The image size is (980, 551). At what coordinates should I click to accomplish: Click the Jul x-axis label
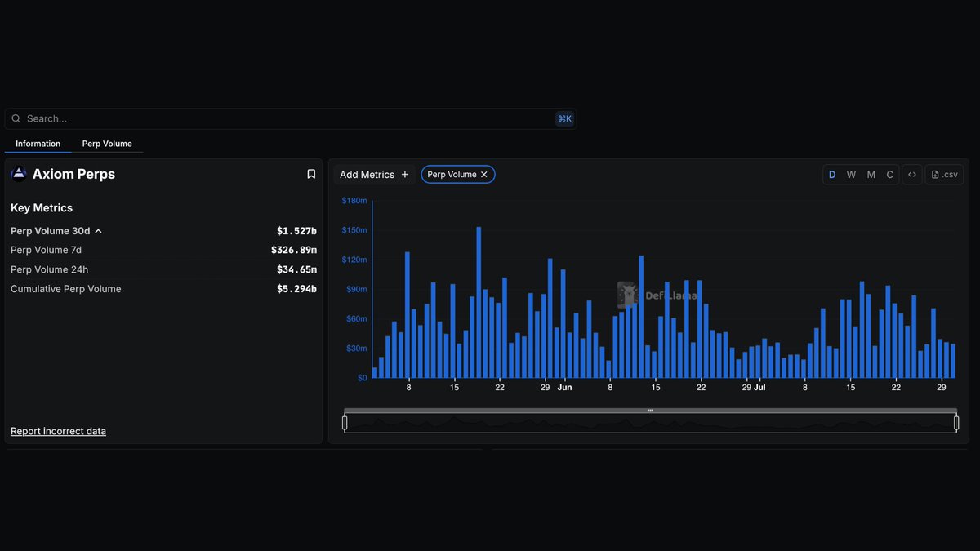click(x=759, y=388)
